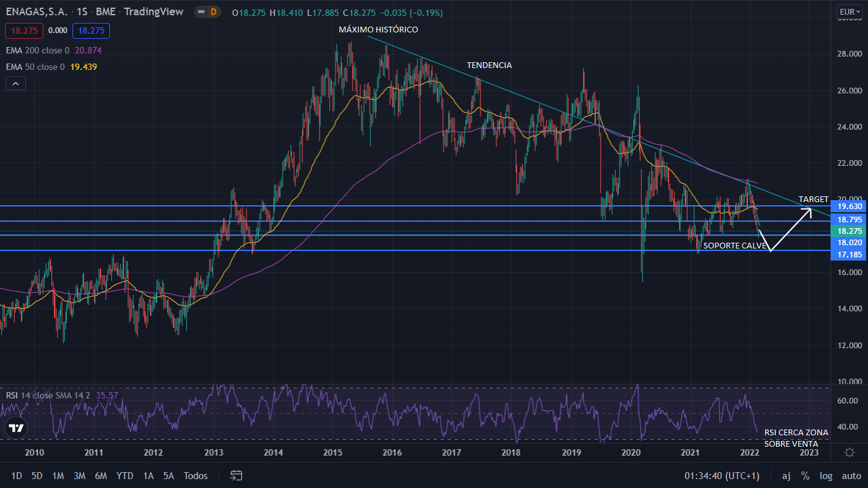The width and height of the screenshot is (868, 488).
Task: Click the 19.630 price label on axis
Action: point(850,206)
